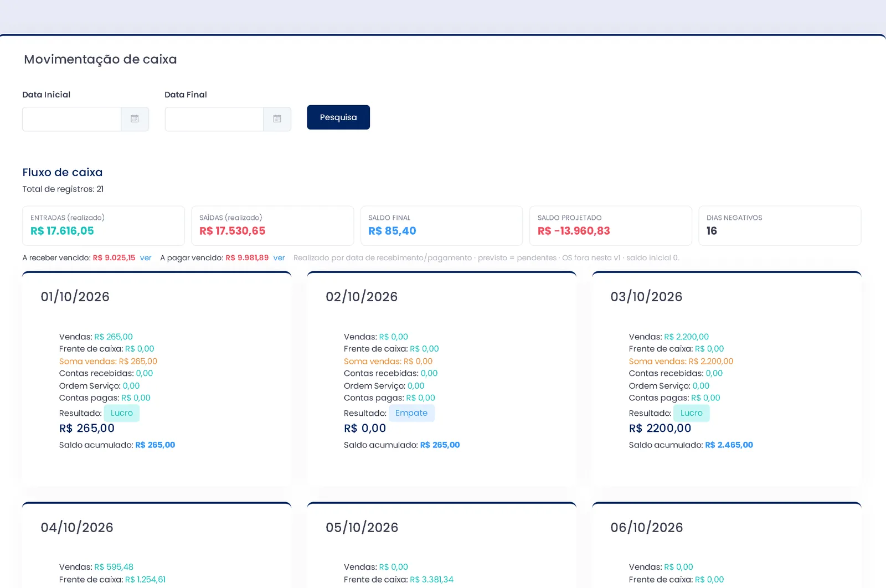This screenshot has width=886, height=588.
Task: Click the gray 'Realizado por data de recebimento/pagamento' note
Action: point(486,258)
